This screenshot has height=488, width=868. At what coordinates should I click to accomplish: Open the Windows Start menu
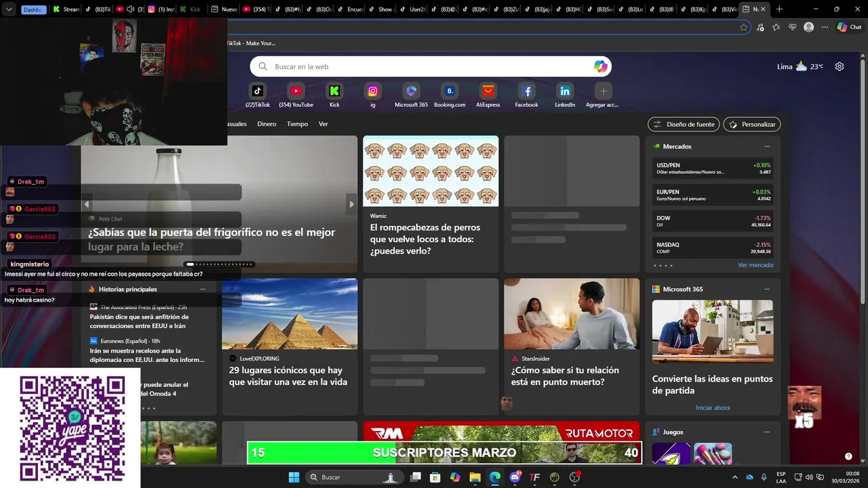click(294, 477)
